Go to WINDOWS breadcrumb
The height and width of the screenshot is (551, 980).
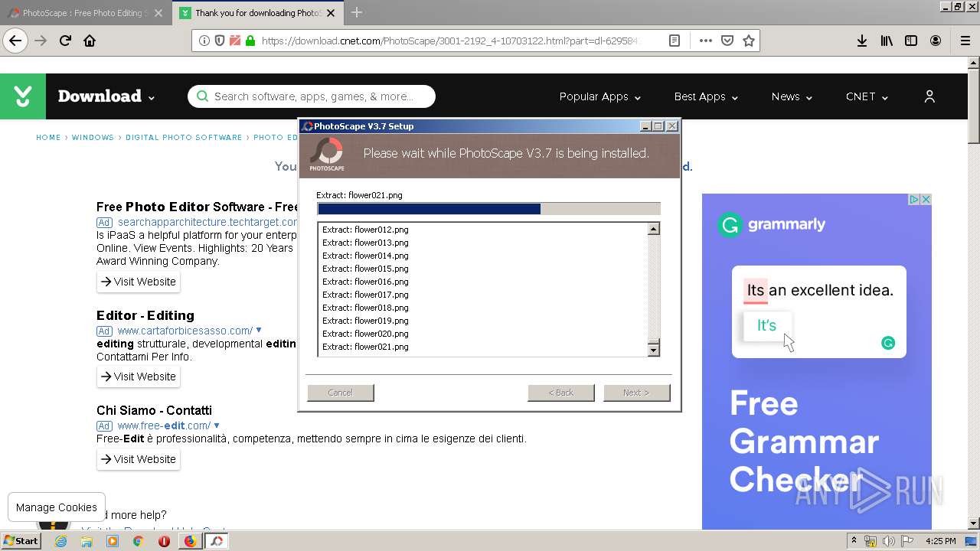pyautogui.click(x=93, y=138)
